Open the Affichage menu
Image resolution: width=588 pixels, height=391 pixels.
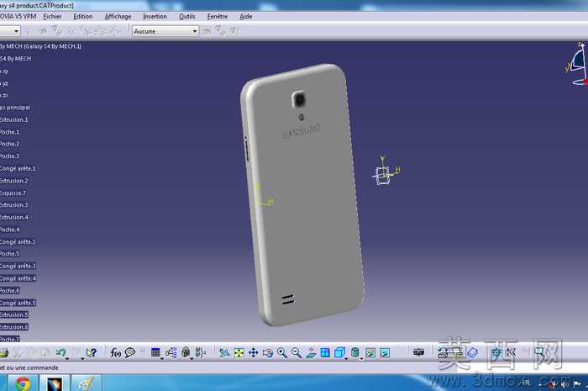[x=118, y=17]
